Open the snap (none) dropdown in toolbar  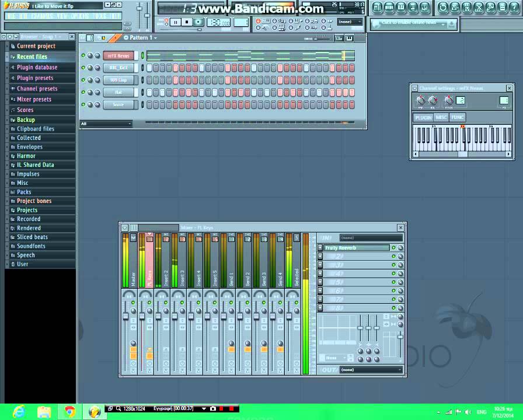(x=350, y=22)
